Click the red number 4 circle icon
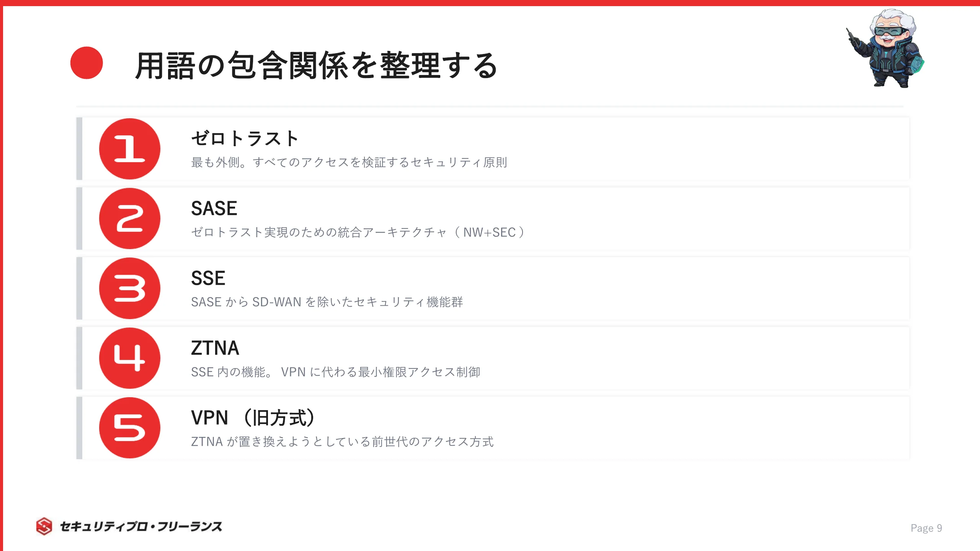Screen dimensions: 980x551 [x=129, y=358]
